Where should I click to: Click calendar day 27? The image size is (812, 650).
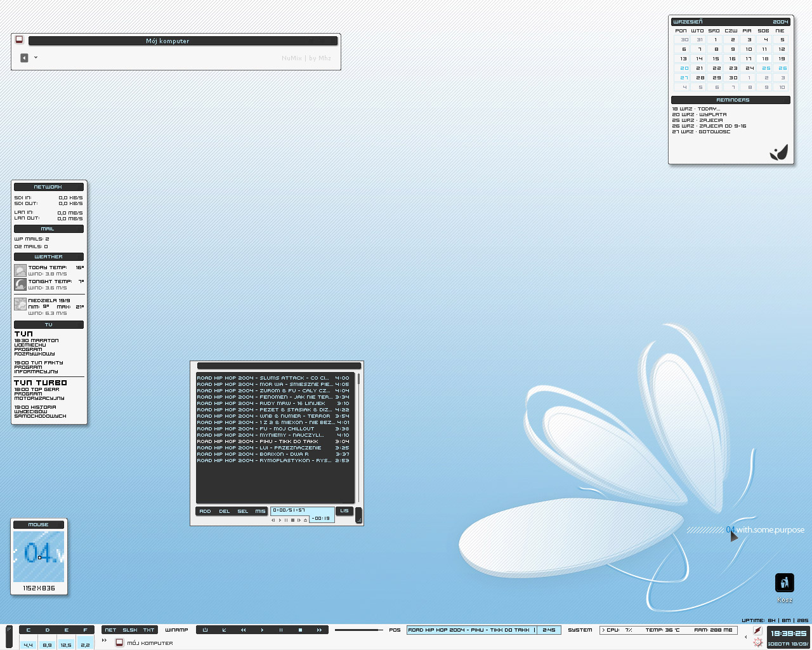684,77
